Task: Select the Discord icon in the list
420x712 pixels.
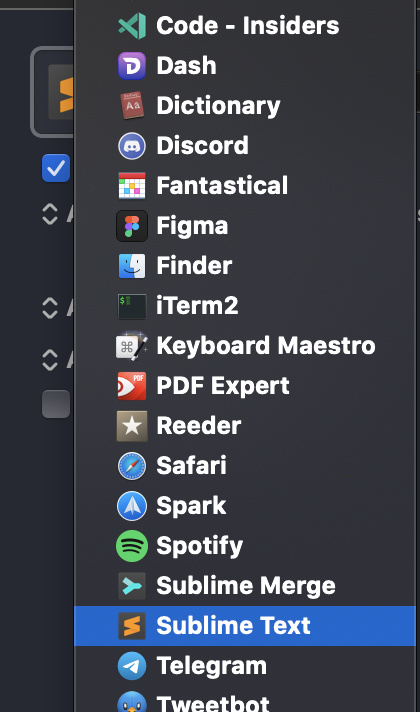Action: pos(132,146)
